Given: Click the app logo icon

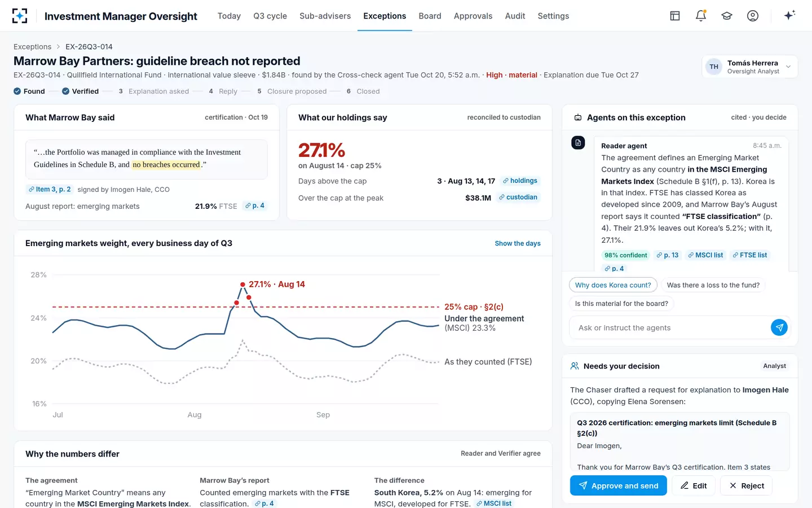Looking at the screenshot, I should point(20,16).
